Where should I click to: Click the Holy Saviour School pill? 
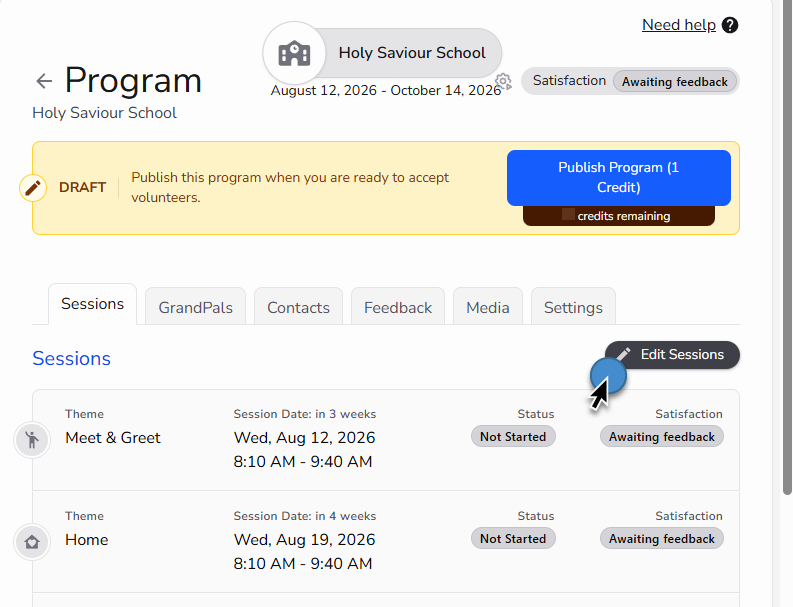click(383, 53)
